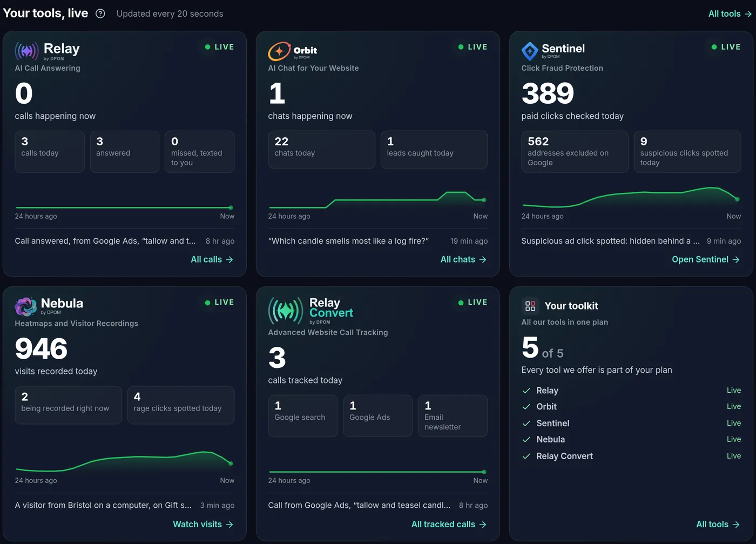Screen dimensions: 756x544
Task: Click the Suspicious ad click spotted entry
Action: [610, 241]
